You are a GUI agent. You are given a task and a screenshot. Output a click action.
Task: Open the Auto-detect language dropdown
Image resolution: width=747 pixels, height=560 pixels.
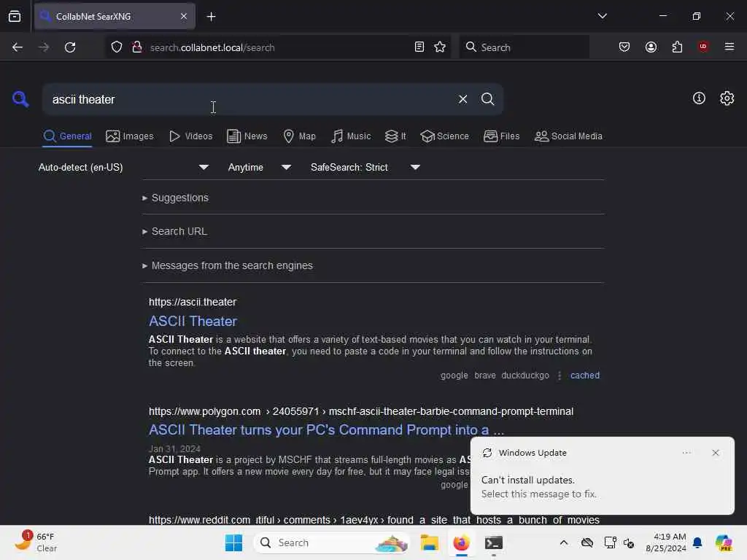pyautogui.click(x=124, y=167)
